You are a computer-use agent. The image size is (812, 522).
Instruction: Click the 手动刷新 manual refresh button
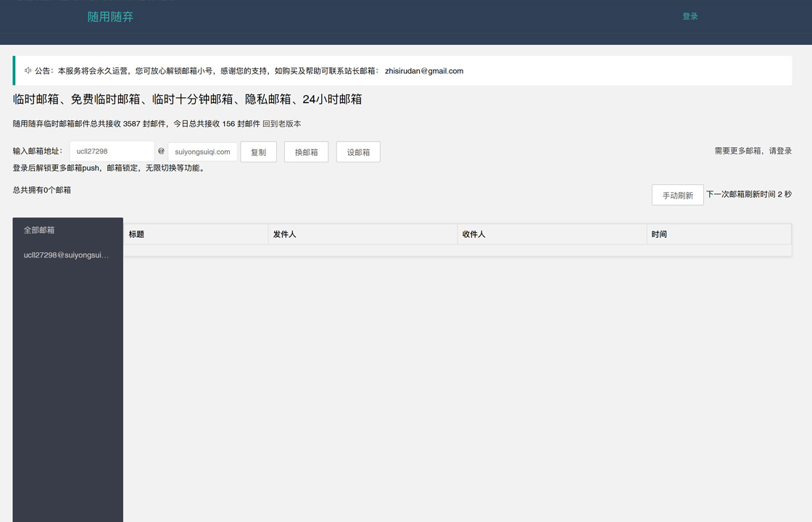pos(678,195)
